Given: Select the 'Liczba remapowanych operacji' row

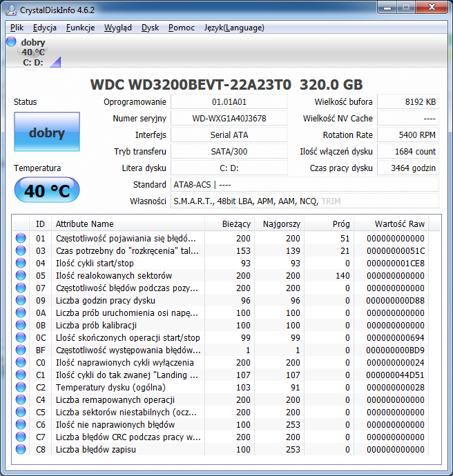Looking at the screenshot, I should pyautogui.click(x=220, y=400).
